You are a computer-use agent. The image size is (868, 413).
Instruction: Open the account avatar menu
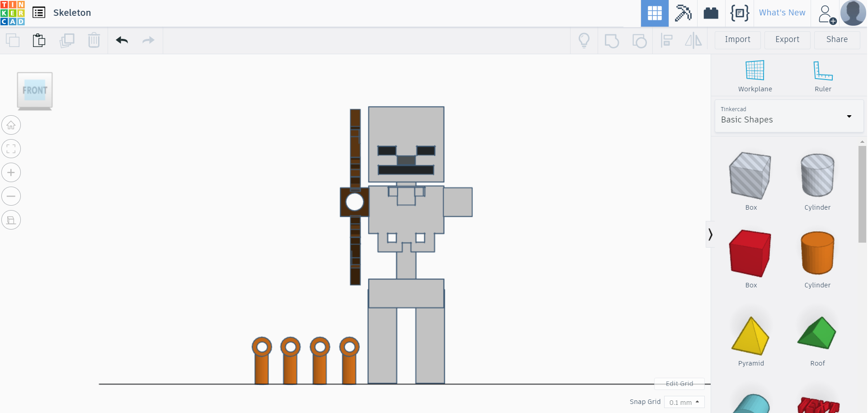(853, 13)
